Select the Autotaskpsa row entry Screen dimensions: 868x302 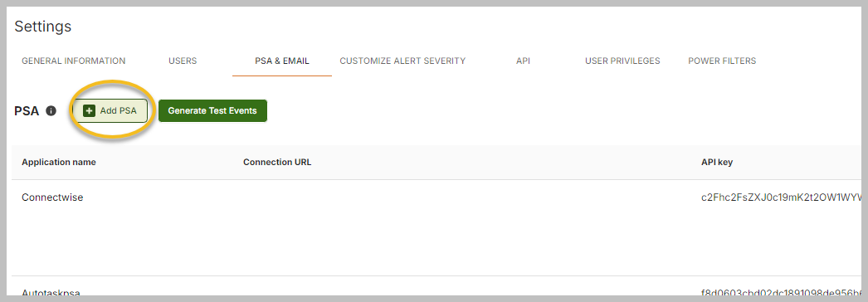(x=51, y=293)
